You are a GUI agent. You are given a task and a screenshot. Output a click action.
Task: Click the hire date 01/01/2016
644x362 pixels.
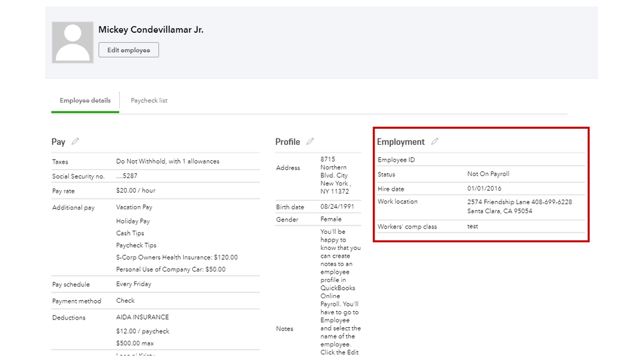click(483, 189)
